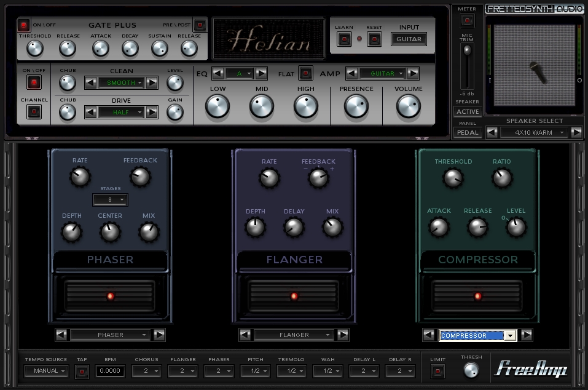Screen dimensions: 588x390
Task: Click the Pedal panel button
Action: pyautogui.click(x=468, y=132)
